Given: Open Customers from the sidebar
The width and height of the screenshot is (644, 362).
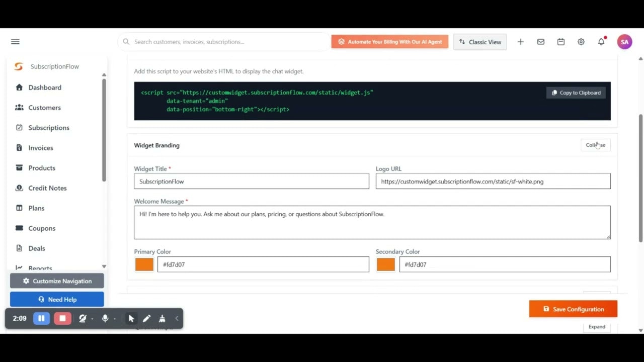Looking at the screenshot, I should (x=44, y=108).
